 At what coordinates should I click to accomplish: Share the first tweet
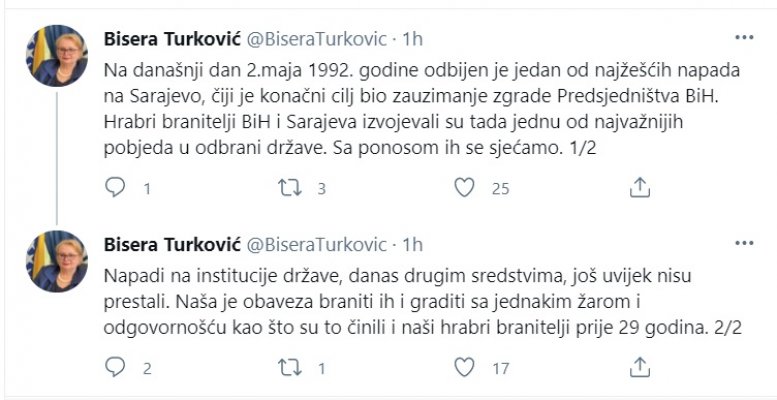click(x=640, y=187)
